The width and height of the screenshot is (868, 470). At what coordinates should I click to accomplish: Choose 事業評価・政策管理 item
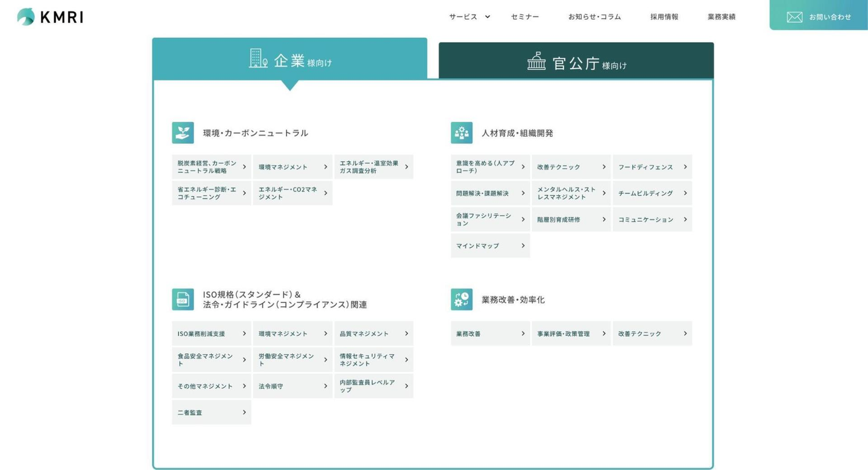(570, 334)
